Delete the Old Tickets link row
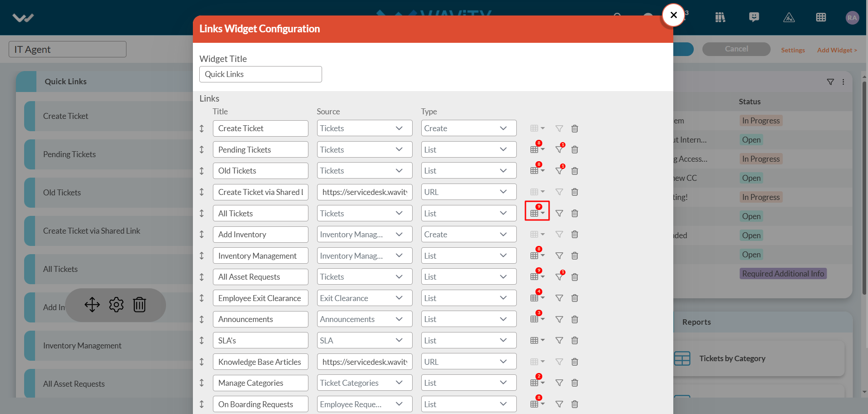 (575, 171)
